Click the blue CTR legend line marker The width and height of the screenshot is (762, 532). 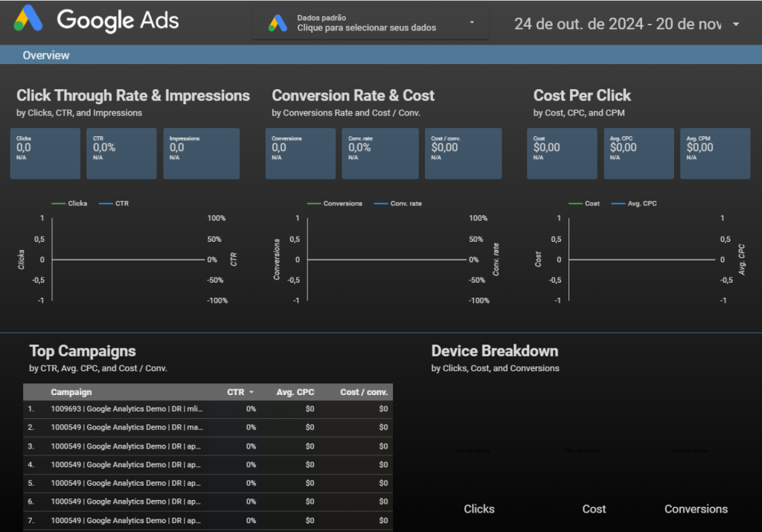click(106, 204)
